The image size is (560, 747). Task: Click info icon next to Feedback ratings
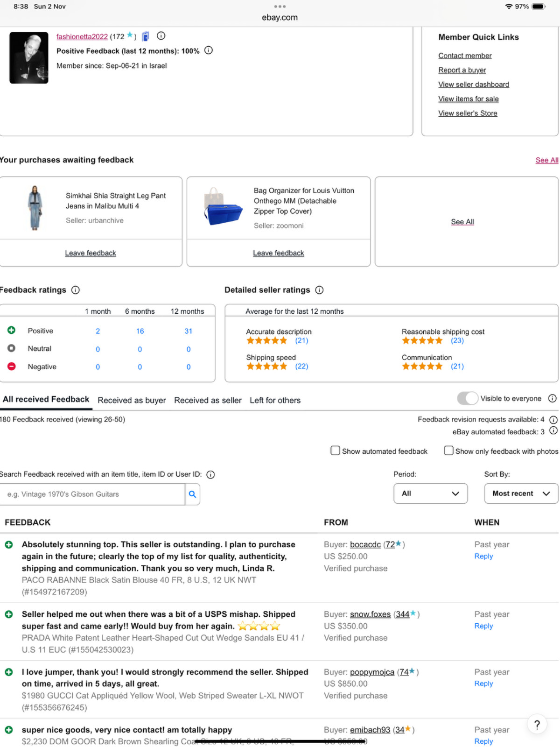click(75, 290)
